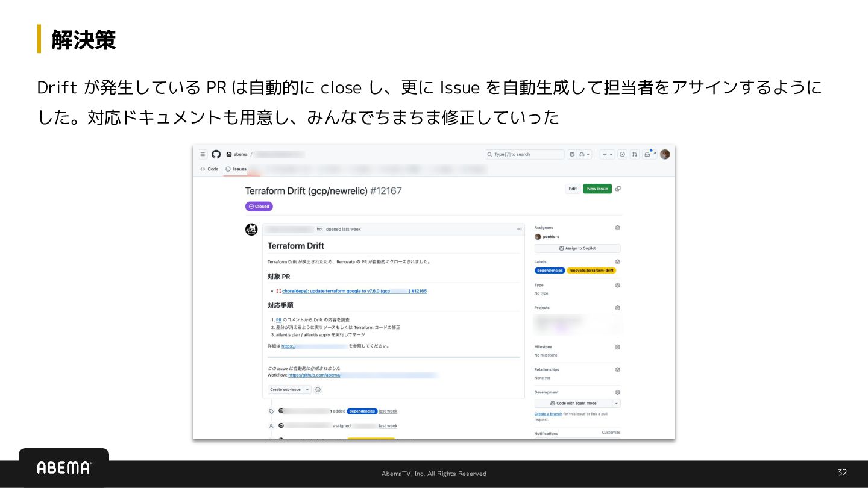Click Customize next to Notifications
The height and width of the screenshot is (488, 868).
611,433
